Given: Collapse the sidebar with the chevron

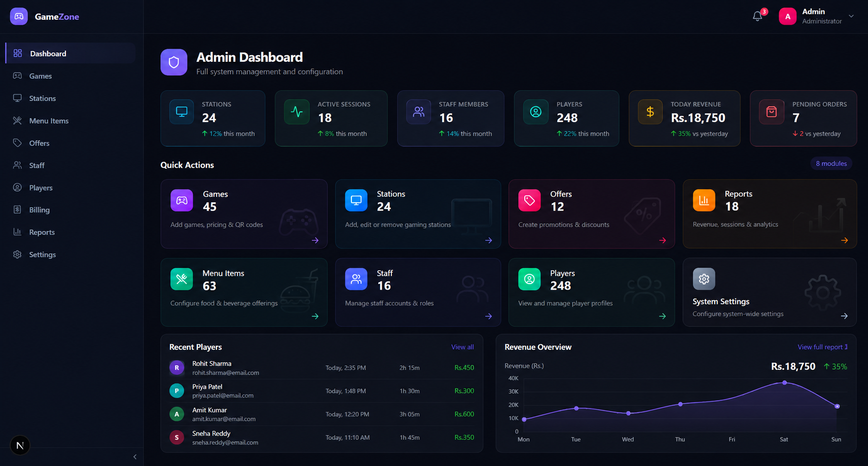Looking at the screenshot, I should [135, 457].
